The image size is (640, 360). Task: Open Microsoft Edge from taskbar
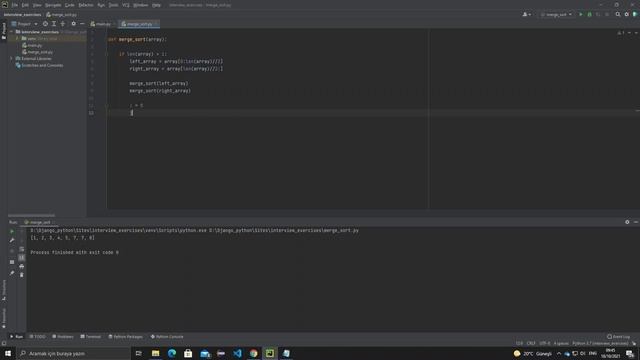point(172,353)
